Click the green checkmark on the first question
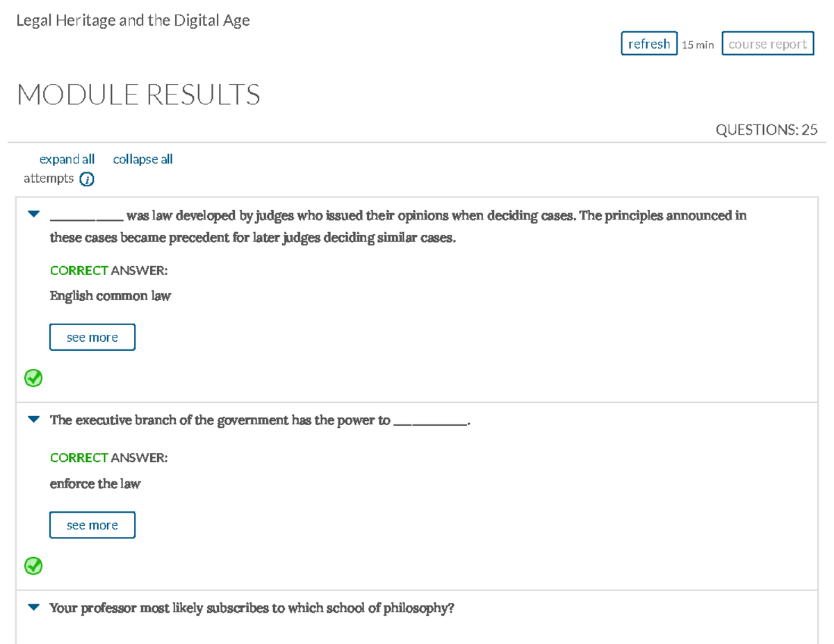 [33, 378]
